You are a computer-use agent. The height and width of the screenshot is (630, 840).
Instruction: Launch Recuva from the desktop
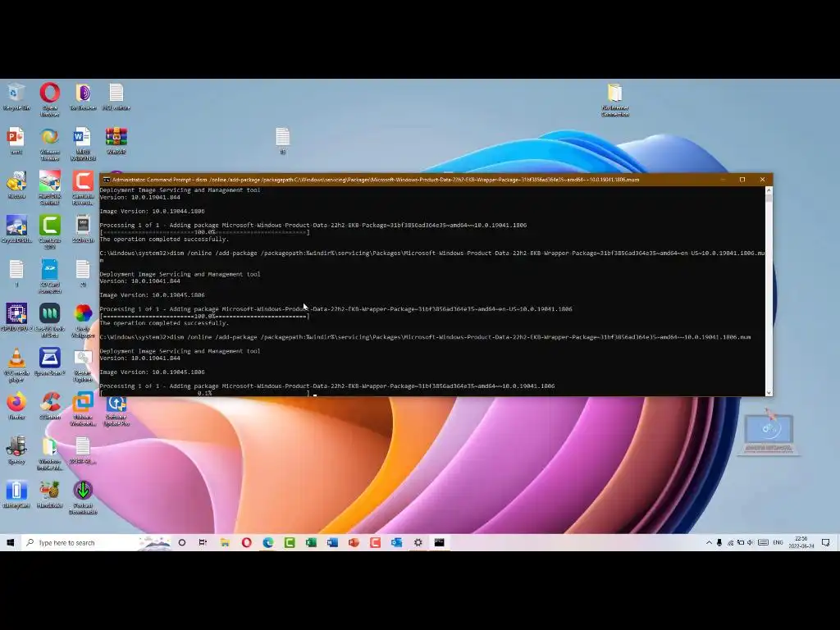click(x=16, y=185)
